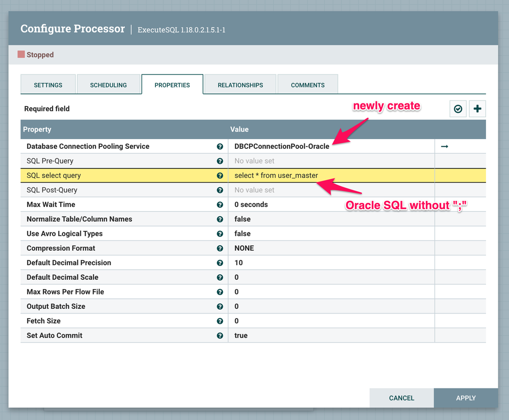
Task: Edit the Compression Format NONE value
Action: (331, 248)
